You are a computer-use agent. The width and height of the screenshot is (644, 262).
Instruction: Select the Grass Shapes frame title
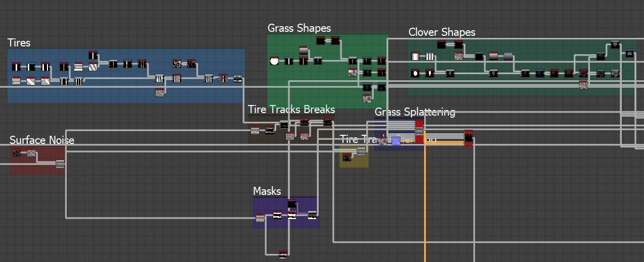pos(299,28)
